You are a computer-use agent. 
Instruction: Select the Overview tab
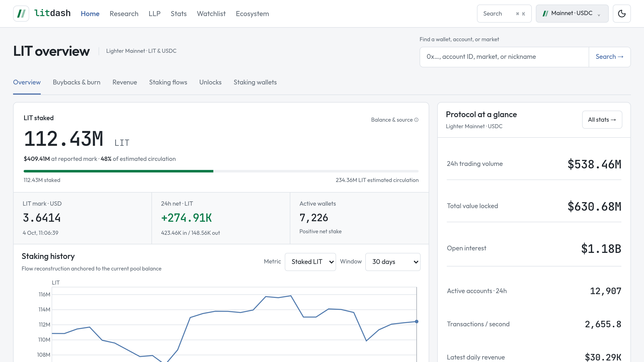27,82
